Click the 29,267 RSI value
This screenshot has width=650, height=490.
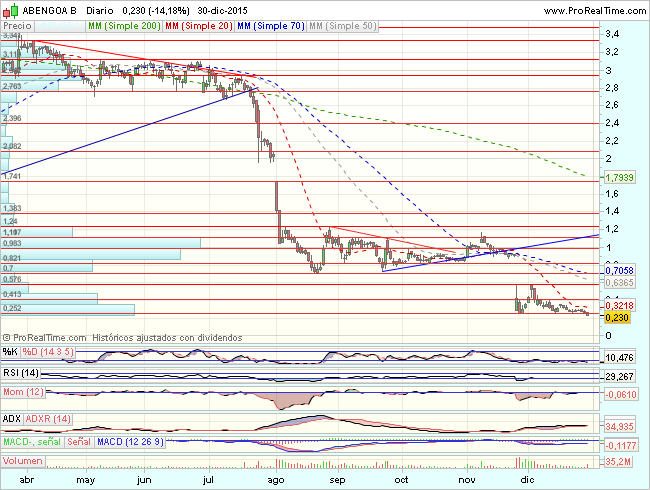click(x=619, y=376)
